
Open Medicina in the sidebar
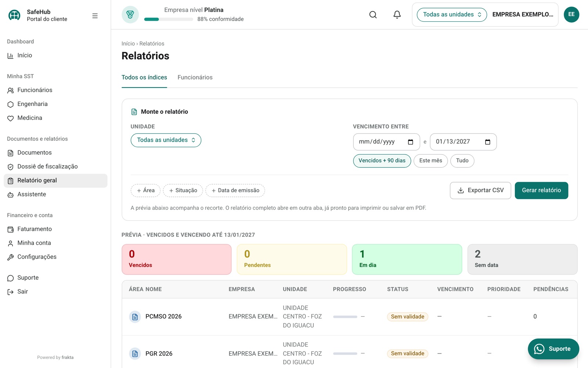point(55,118)
